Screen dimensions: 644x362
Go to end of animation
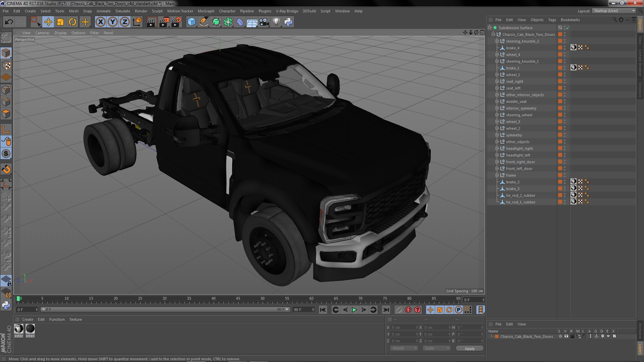(x=386, y=310)
